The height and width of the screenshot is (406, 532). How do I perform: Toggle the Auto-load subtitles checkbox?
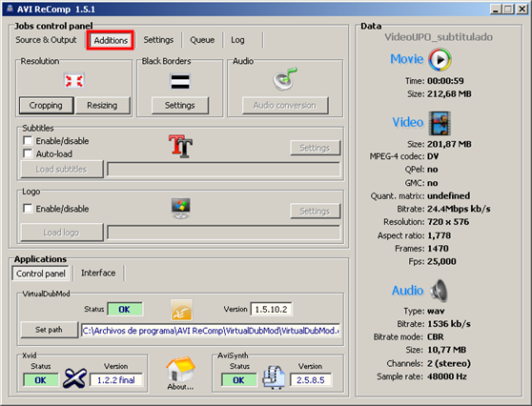click(x=28, y=153)
